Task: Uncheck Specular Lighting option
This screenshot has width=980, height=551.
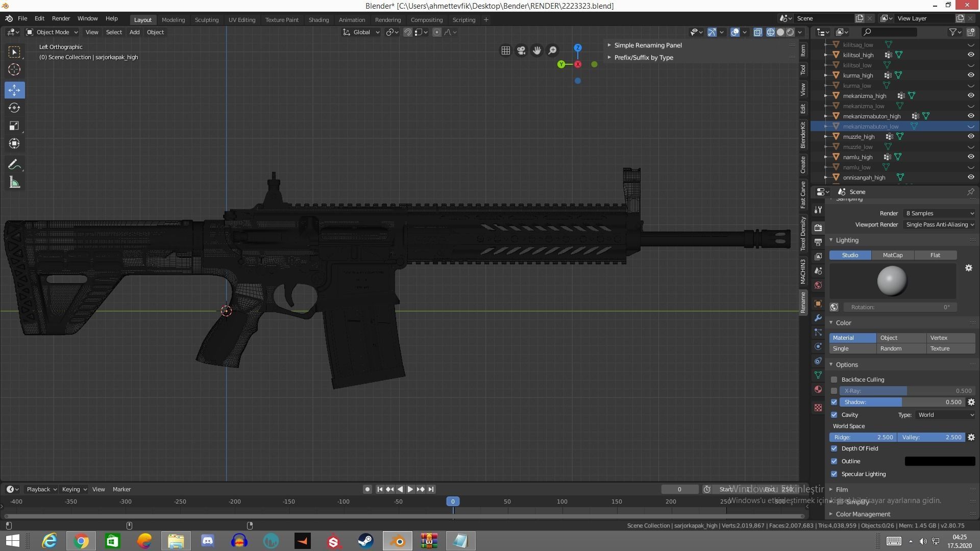Action: click(834, 474)
